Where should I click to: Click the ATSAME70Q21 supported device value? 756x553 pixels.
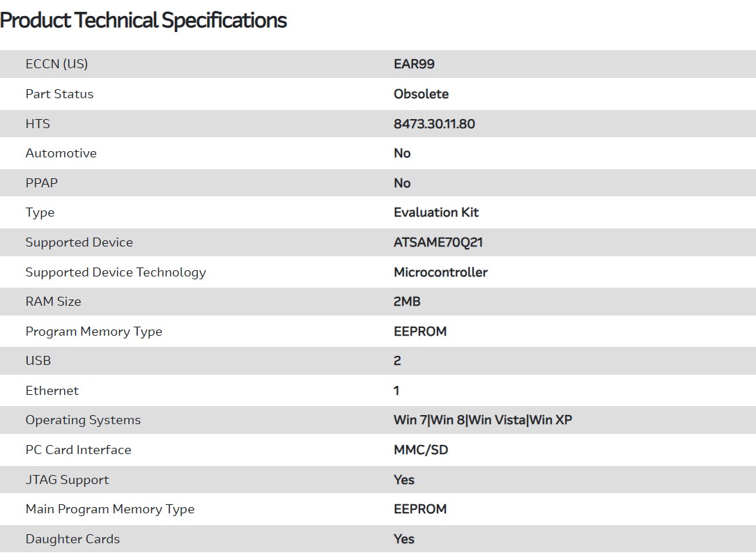(438, 242)
